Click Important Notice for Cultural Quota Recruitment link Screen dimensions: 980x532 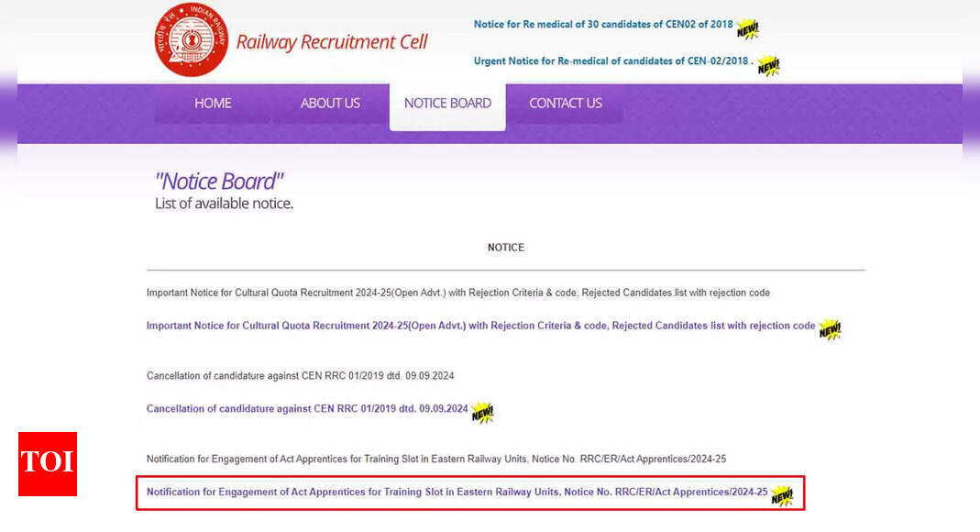click(479, 325)
